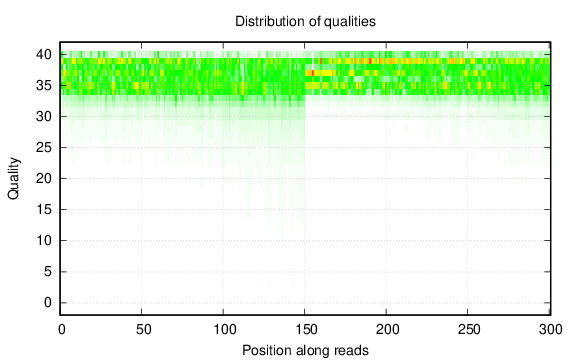This screenshot has height=360, width=576.
Task: Click the "Distribution of qualities" chart title
Action: [305, 21]
